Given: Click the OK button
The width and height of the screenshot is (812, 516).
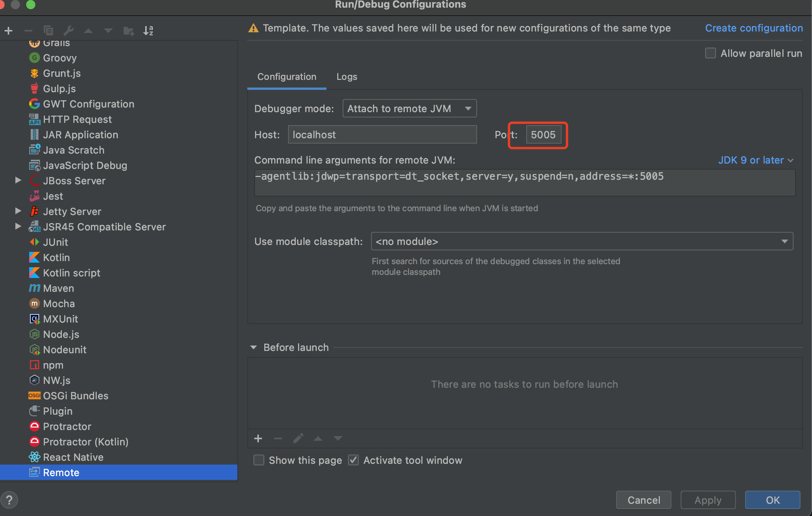Looking at the screenshot, I should [x=773, y=500].
